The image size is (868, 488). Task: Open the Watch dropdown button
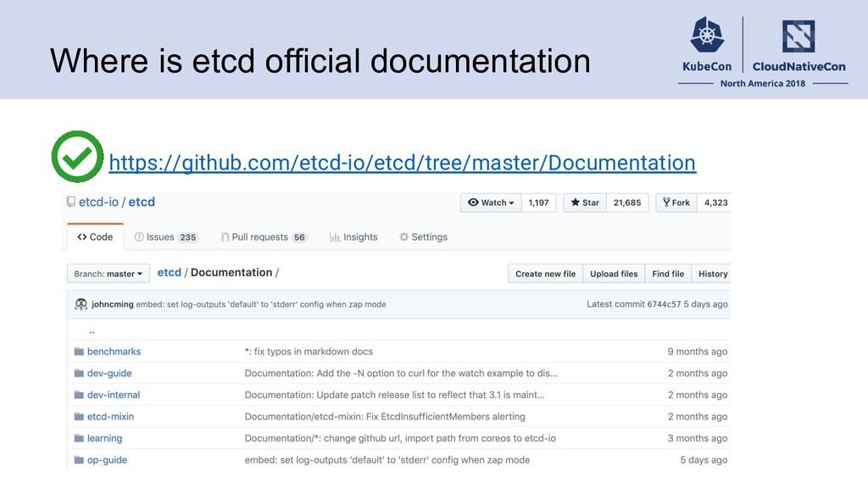491,202
